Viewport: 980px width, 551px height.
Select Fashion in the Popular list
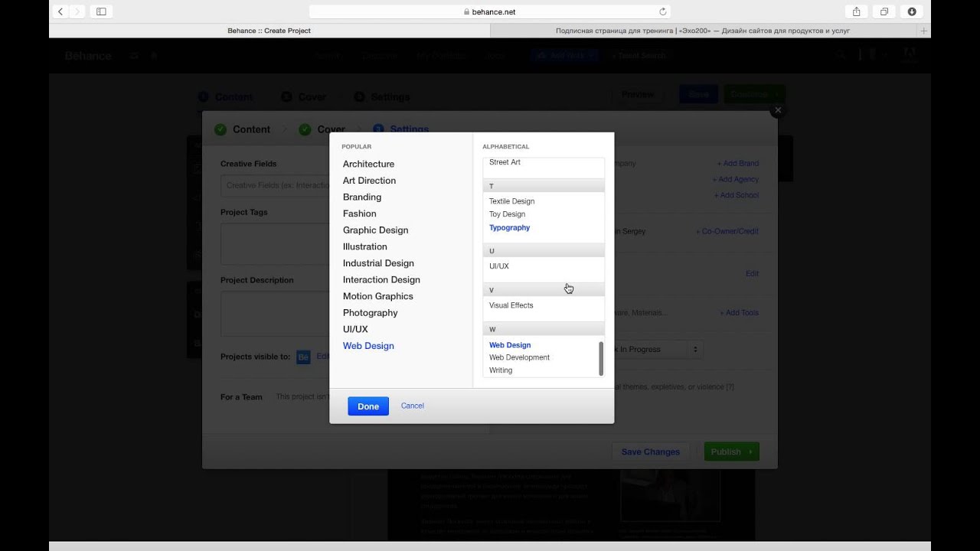coord(359,214)
